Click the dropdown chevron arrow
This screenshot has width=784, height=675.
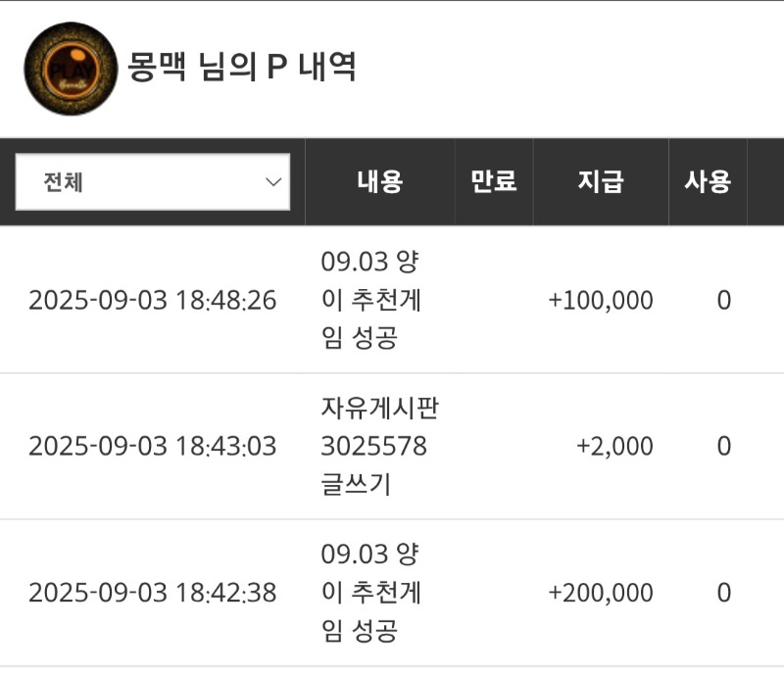point(273,182)
